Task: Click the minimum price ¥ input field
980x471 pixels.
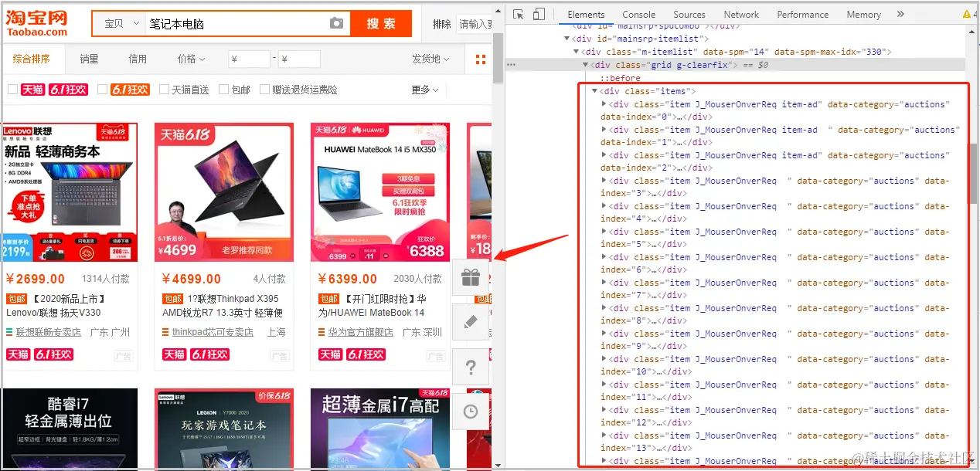Action: coord(249,58)
